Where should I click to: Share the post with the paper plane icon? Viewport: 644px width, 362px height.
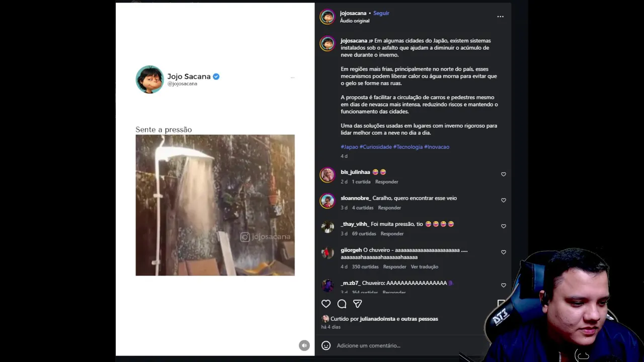coord(357,304)
